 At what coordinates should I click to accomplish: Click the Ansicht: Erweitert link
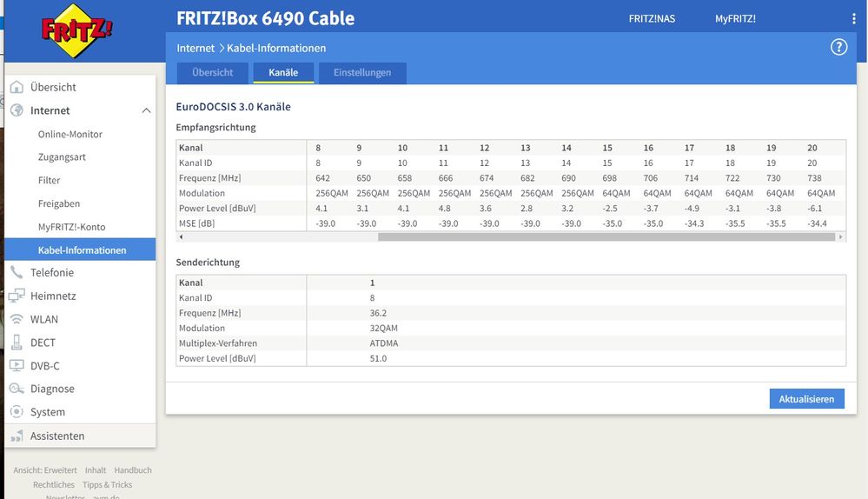click(x=45, y=470)
